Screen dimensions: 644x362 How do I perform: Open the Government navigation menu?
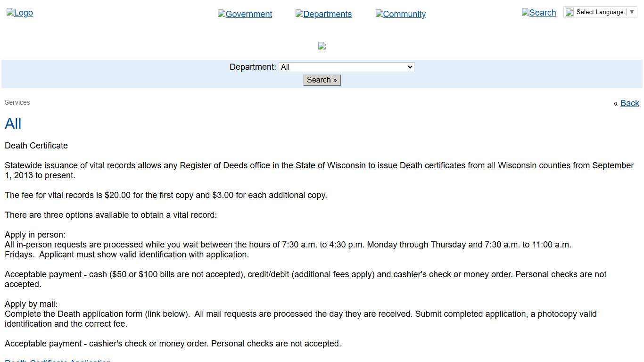click(x=245, y=14)
